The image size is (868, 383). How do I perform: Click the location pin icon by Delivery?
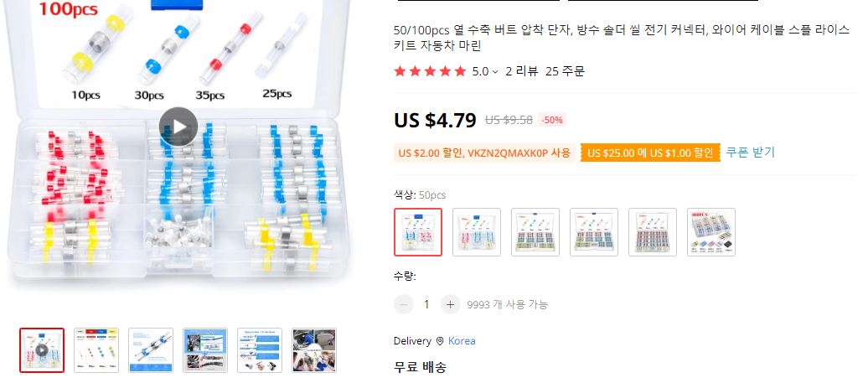(440, 341)
